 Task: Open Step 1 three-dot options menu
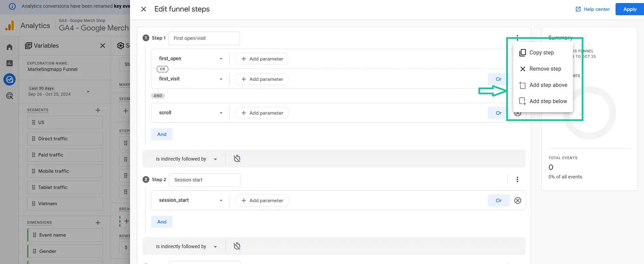pos(517,38)
